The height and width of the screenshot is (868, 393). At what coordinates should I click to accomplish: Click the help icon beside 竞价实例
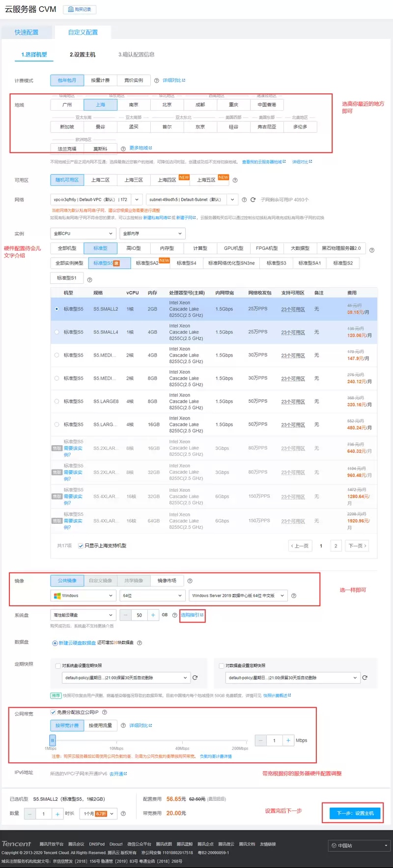pyautogui.click(x=157, y=81)
